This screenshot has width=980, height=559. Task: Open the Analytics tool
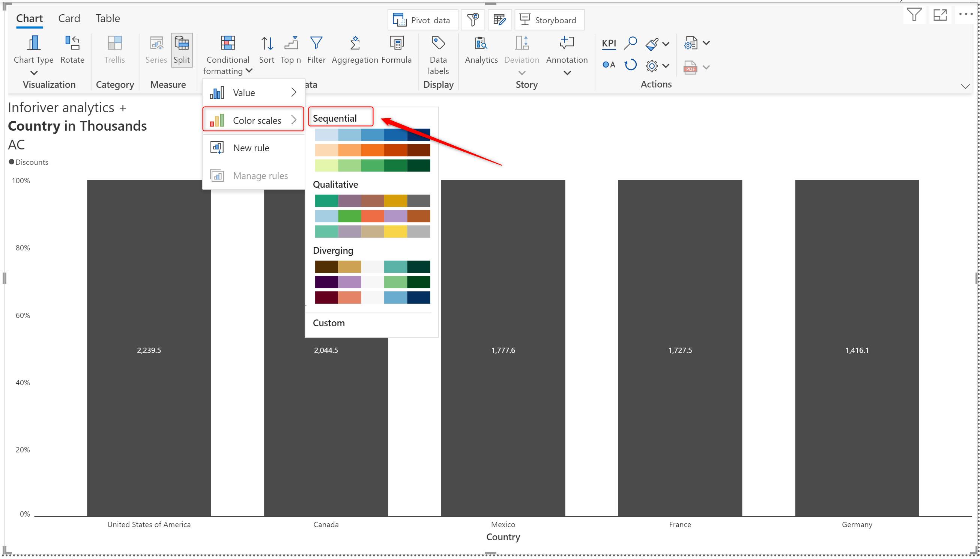481,44
